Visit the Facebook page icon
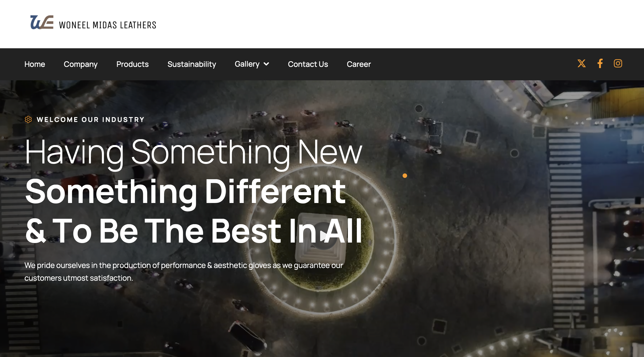This screenshot has height=357, width=644. [x=600, y=64]
